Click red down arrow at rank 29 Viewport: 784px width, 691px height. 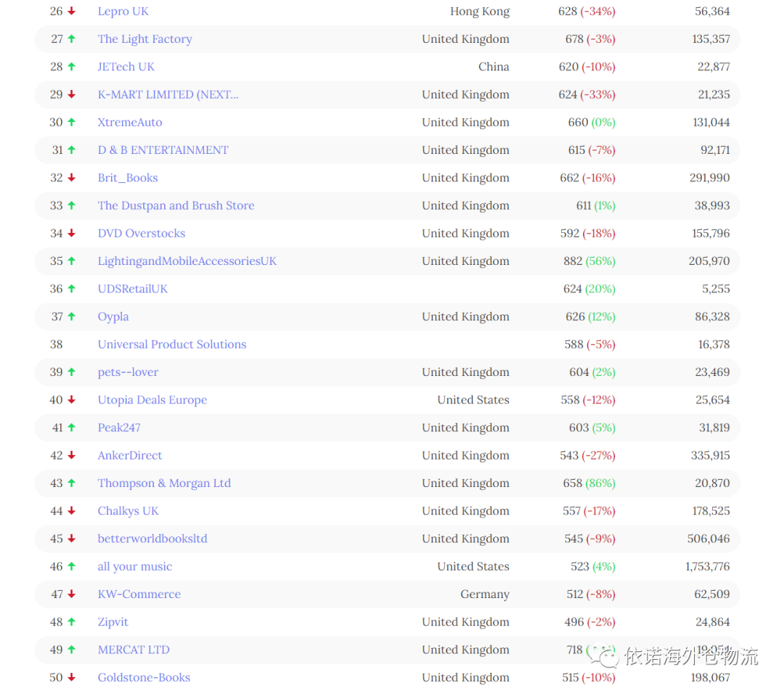(71, 94)
